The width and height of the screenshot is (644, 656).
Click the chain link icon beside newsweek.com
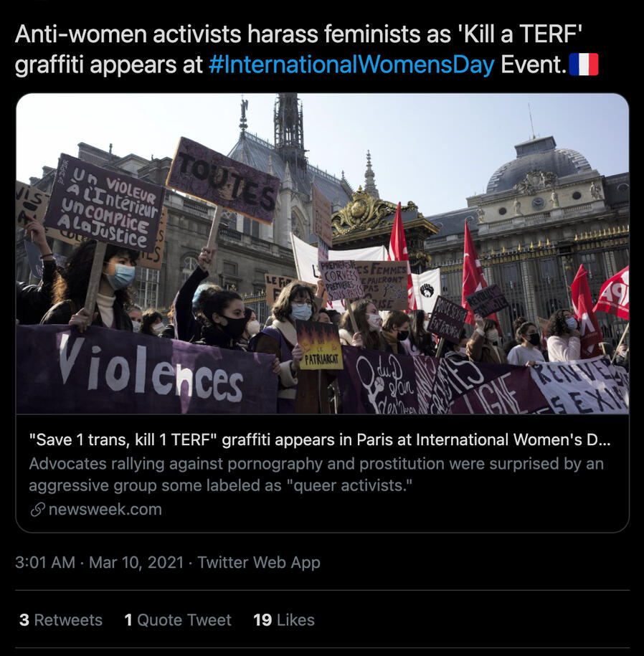tap(38, 510)
